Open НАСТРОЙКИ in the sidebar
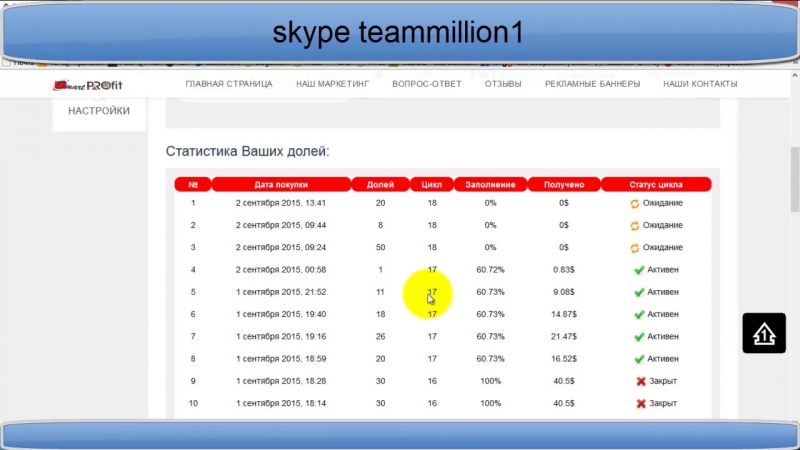The height and width of the screenshot is (450, 800). (99, 111)
